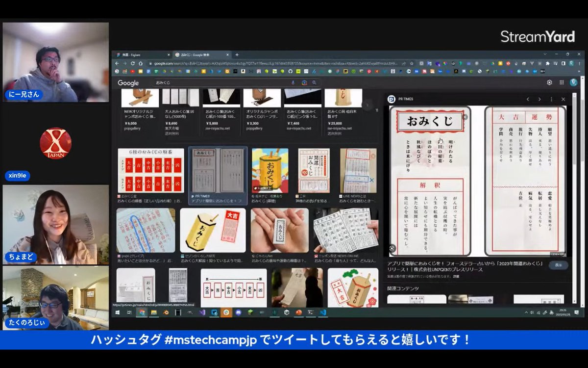Launch Visual Studio Code from the taskbar
Image resolution: width=588 pixels, height=368 pixels.
click(323, 313)
